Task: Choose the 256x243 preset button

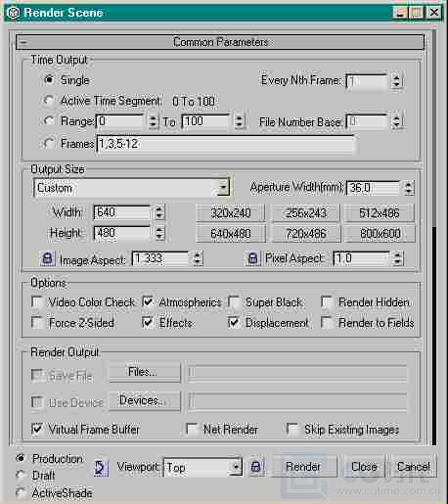Action: tap(306, 213)
